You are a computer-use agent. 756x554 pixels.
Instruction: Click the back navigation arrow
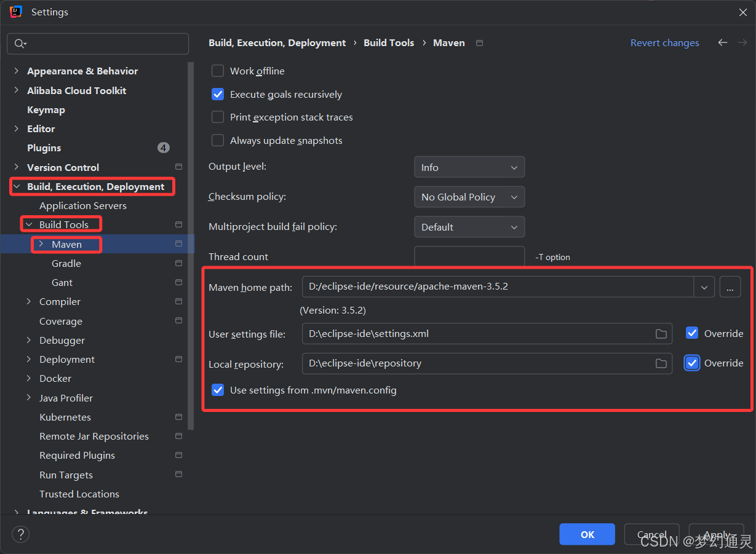(x=723, y=42)
